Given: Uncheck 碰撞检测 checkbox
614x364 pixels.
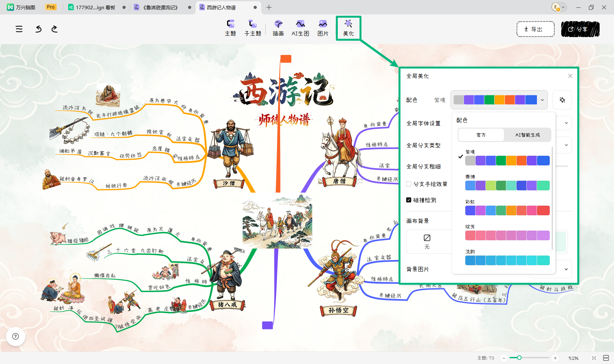Looking at the screenshot, I should [x=409, y=200].
